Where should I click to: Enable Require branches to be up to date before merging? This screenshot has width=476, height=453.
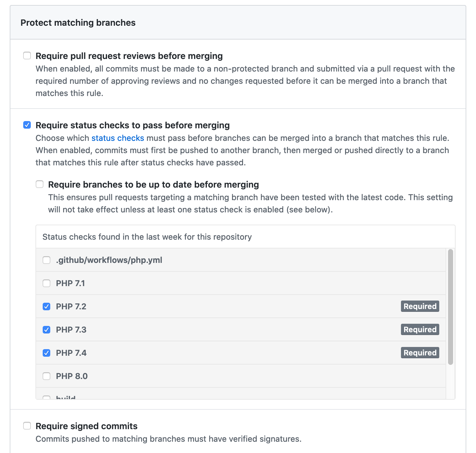tap(40, 184)
